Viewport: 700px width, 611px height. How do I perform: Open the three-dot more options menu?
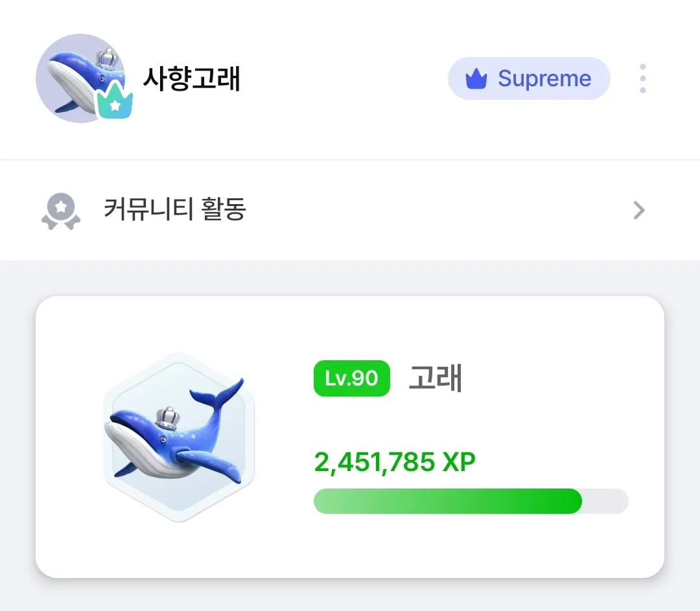point(642,78)
